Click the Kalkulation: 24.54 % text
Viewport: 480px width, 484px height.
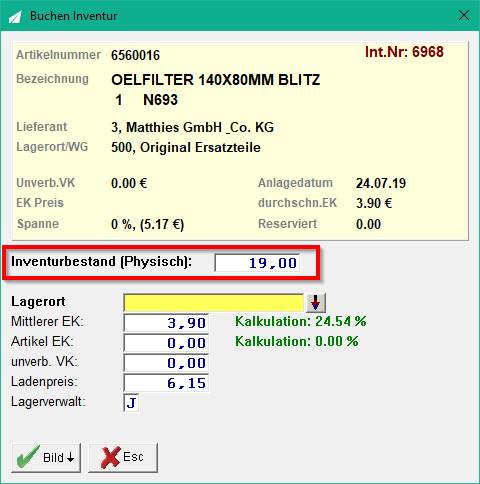[x=301, y=321]
